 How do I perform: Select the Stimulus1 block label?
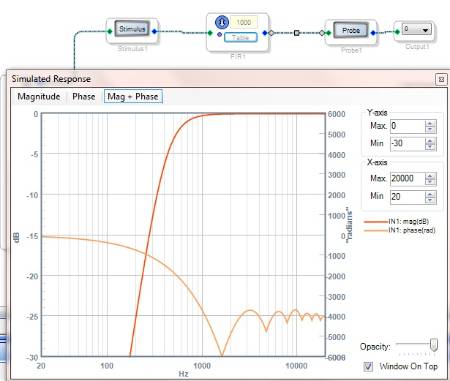(x=132, y=49)
